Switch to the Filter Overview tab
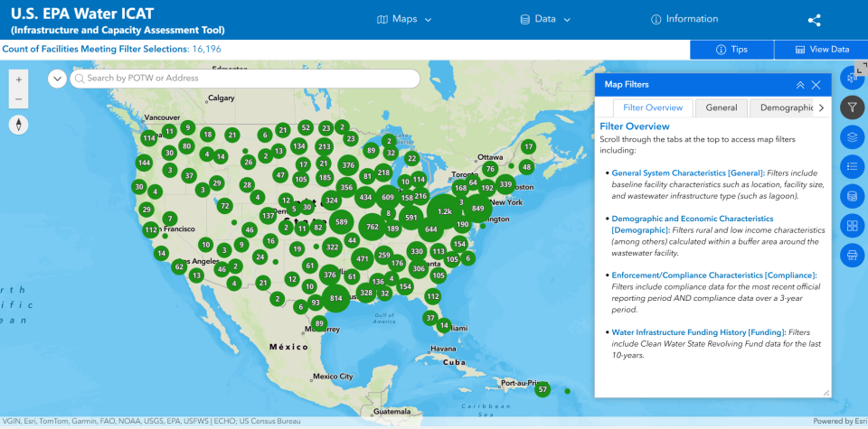 653,107
